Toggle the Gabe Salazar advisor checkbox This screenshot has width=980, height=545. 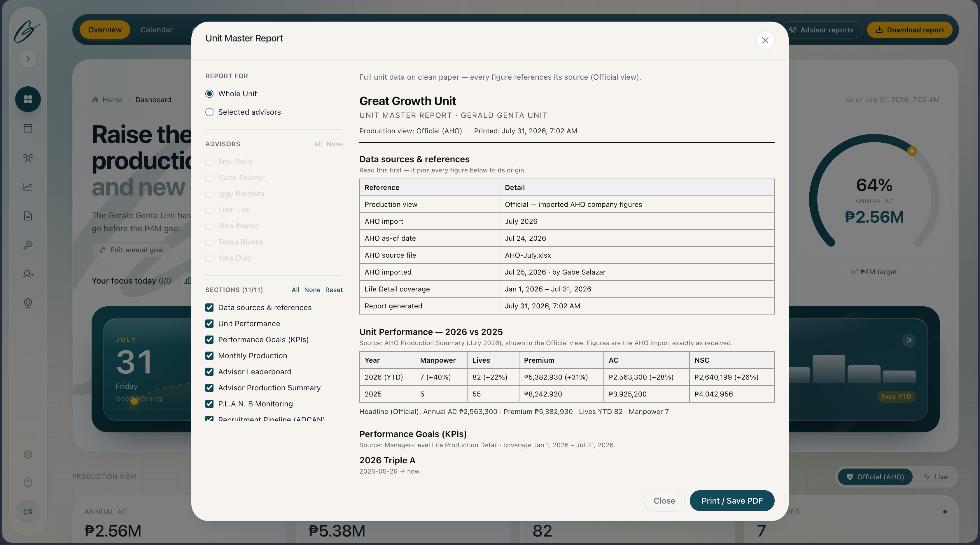click(209, 178)
